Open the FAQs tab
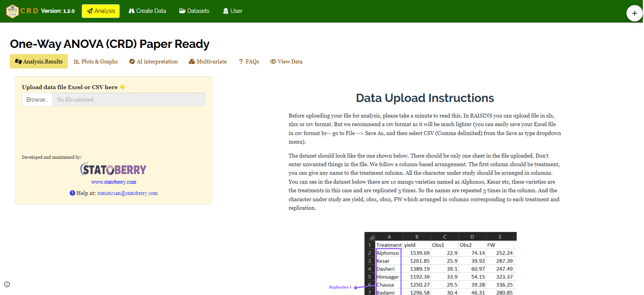This screenshot has height=295, width=644. [249, 61]
